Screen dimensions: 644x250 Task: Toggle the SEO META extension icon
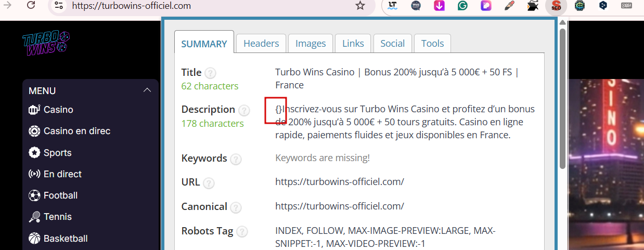[x=556, y=6]
